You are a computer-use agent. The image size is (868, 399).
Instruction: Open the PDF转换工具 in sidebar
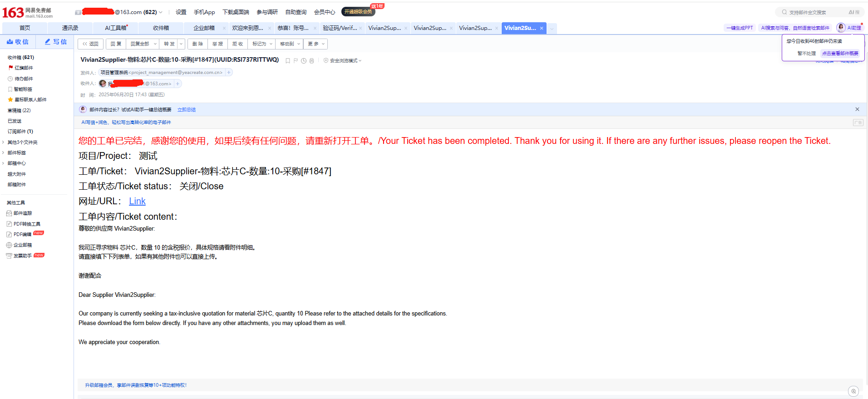tap(26, 224)
